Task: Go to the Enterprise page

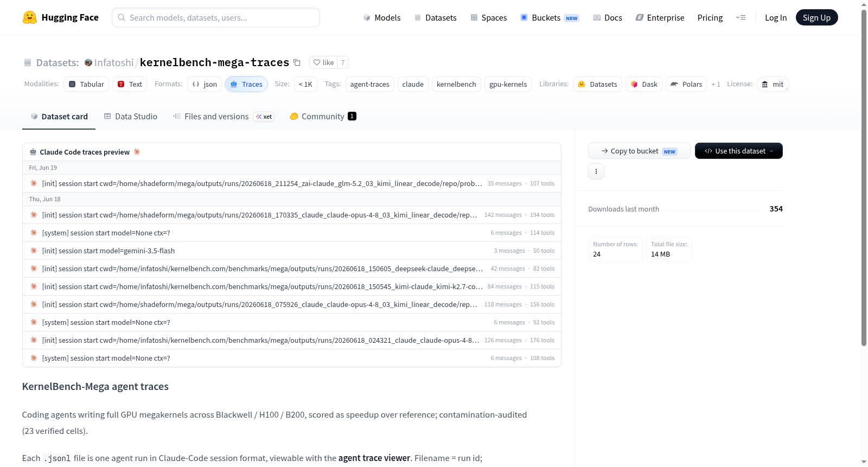Action: [x=660, y=17]
